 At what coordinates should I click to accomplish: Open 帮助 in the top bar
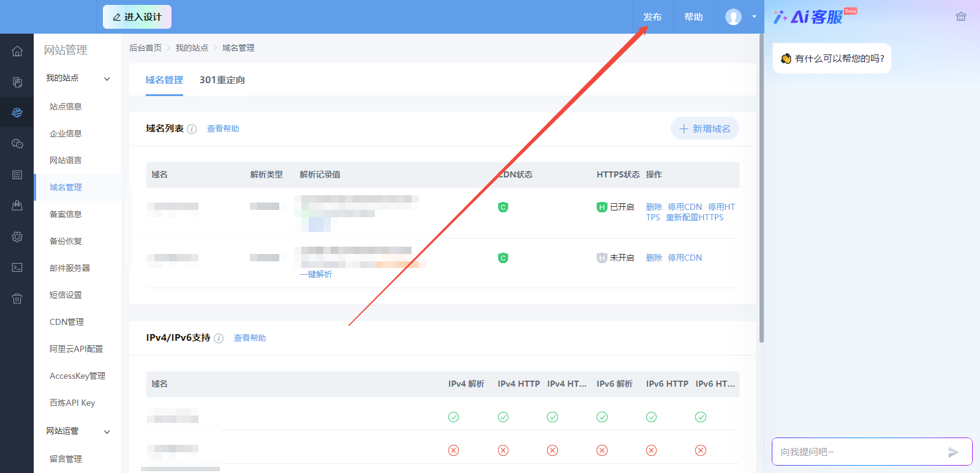[693, 17]
